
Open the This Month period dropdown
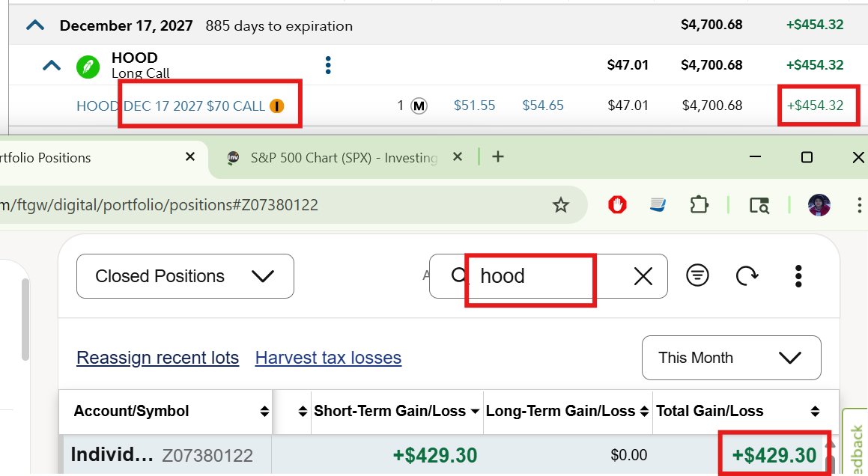tap(731, 358)
